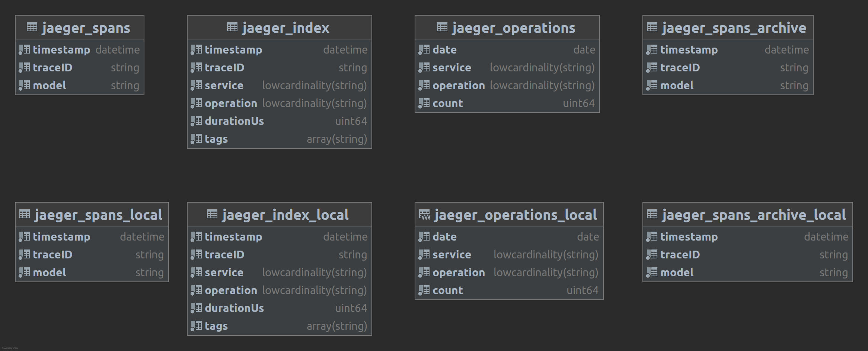Image resolution: width=868 pixels, height=351 pixels.
Task: Click array(string) type in jaeger_index
Action: (337, 139)
